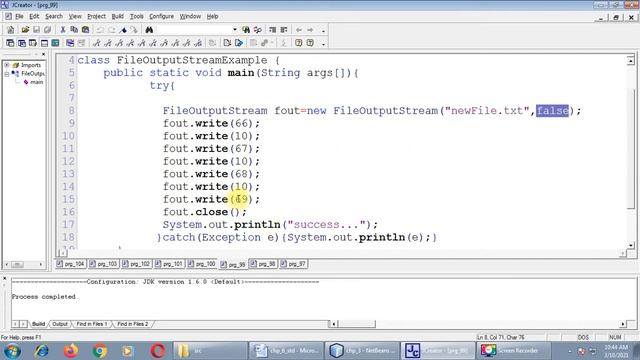Screen dimensions: 640x360
Task: Close the workspace side panel
Action: tap(44, 54)
